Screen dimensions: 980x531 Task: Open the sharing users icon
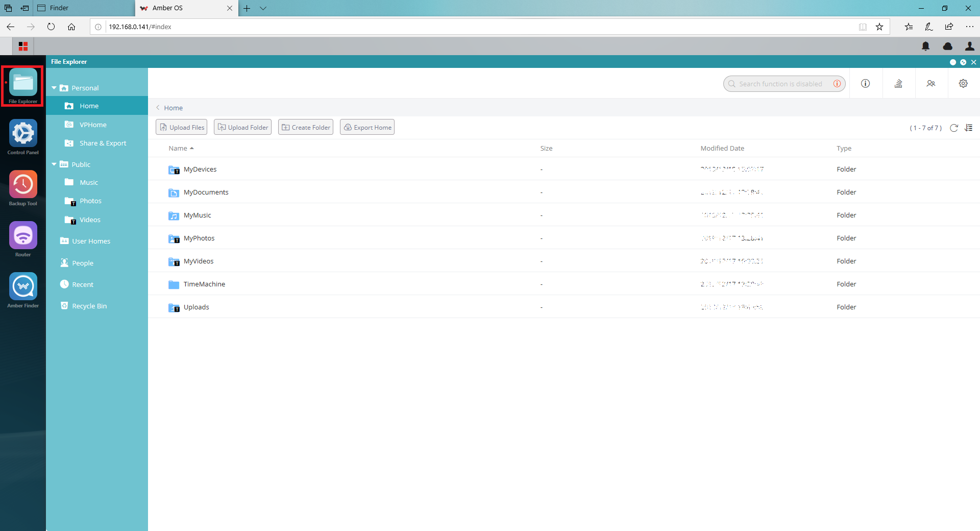(931, 83)
